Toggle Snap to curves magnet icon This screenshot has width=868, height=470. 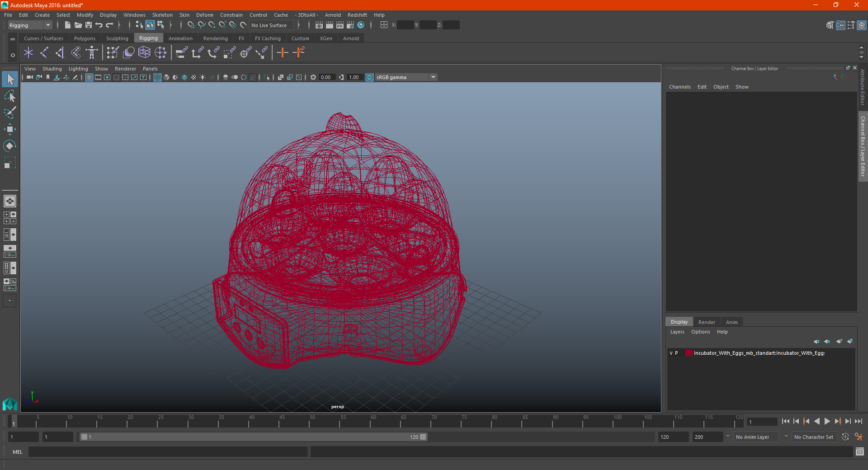(201, 25)
